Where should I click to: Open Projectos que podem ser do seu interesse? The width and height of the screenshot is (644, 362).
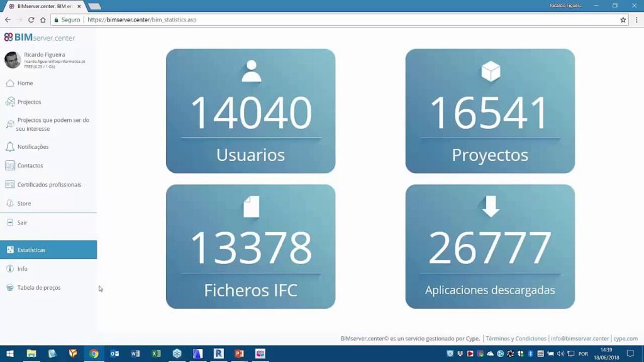[x=53, y=124]
